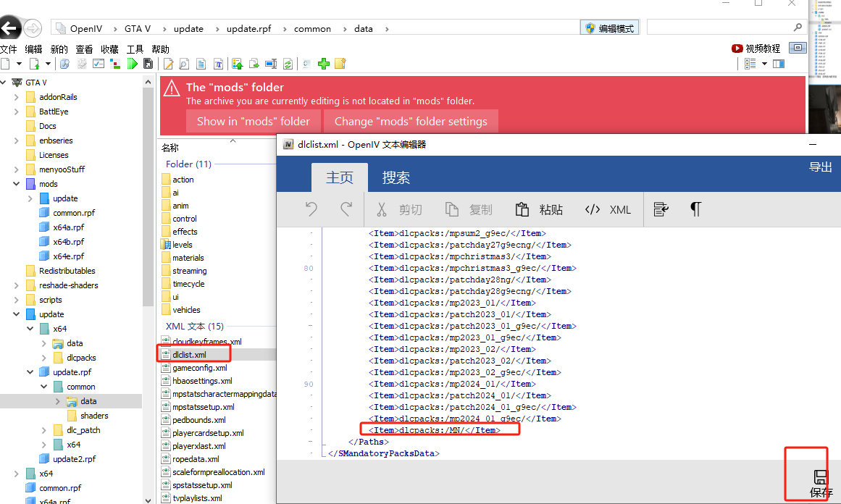The height and width of the screenshot is (504, 841).
Task: Click the search archive magnifier icon
Action: pos(64,64)
